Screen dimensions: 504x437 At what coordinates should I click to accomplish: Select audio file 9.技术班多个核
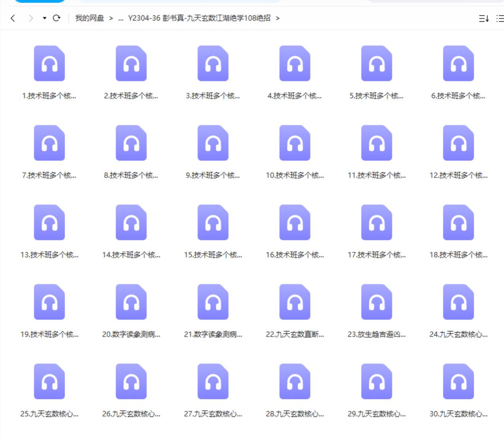(x=213, y=143)
